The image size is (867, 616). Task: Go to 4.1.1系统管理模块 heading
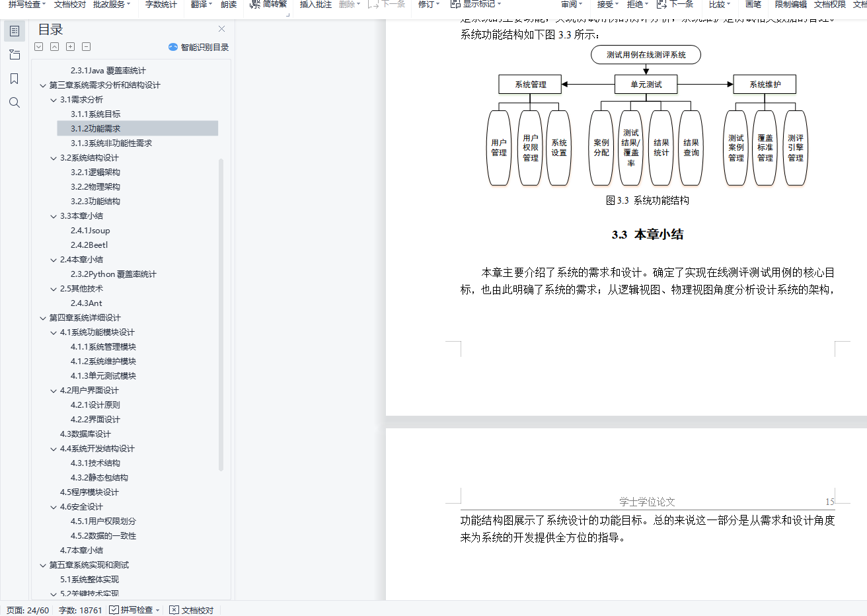pyautogui.click(x=104, y=347)
